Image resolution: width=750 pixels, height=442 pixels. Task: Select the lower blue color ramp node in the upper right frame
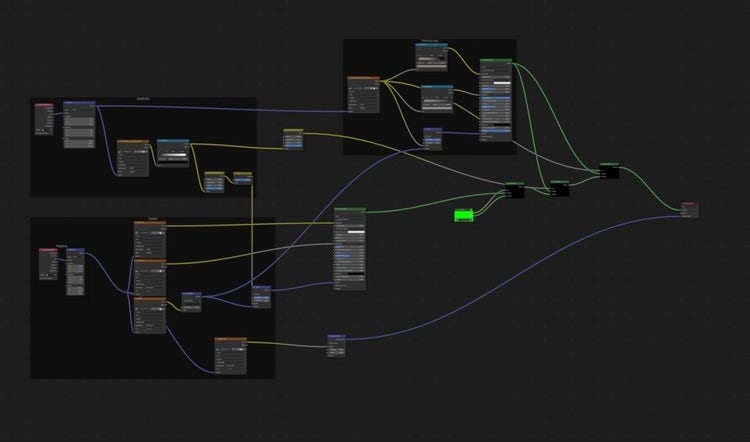coord(437,99)
